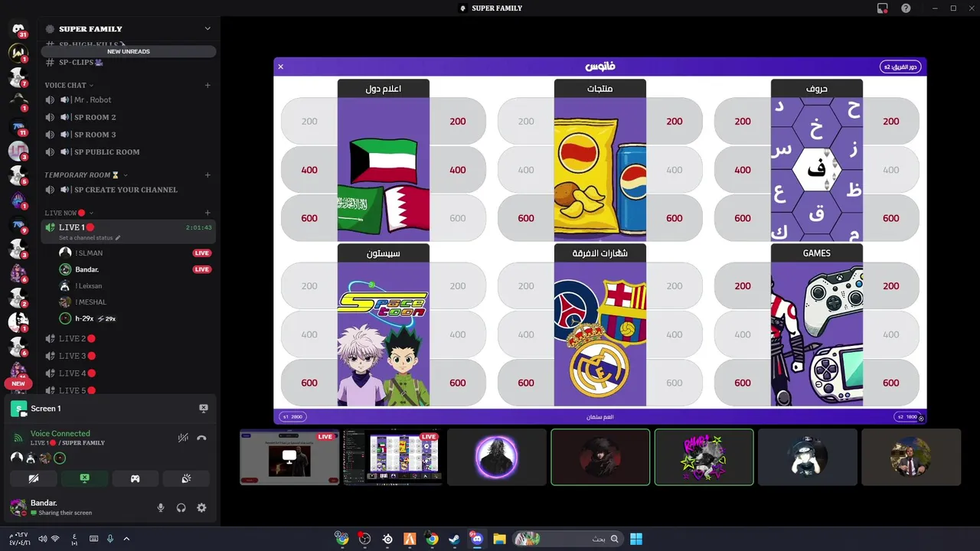This screenshot has height=551, width=980.
Task: Open the orange A app in taskbar
Action: click(410, 539)
